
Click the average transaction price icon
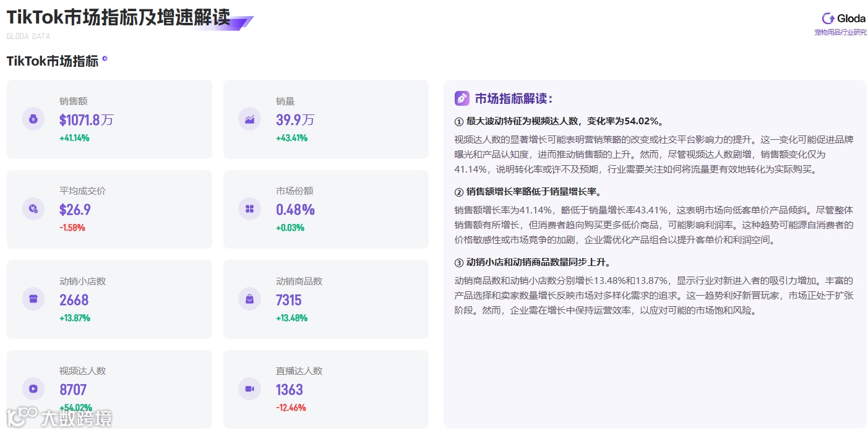pos(33,209)
